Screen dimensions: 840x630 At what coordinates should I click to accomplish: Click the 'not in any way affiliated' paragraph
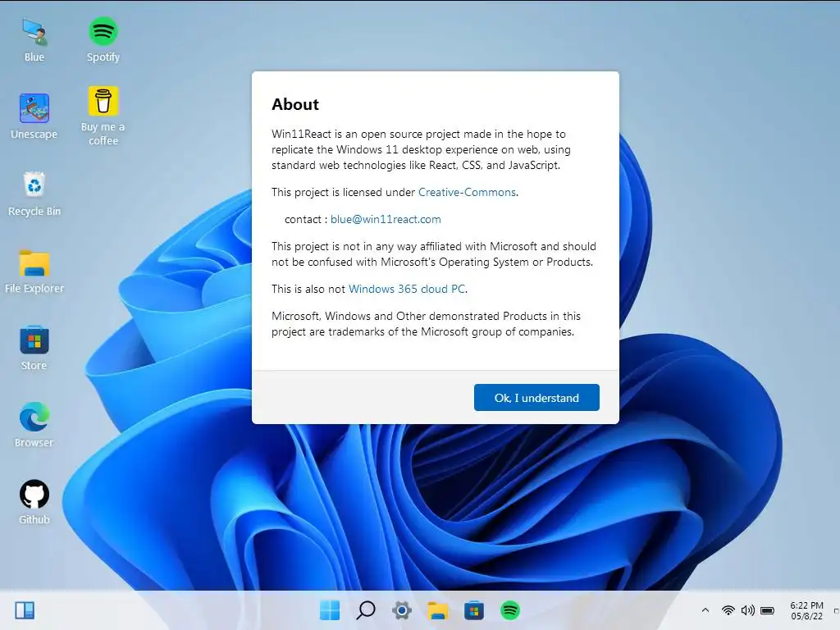pos(434,254)
